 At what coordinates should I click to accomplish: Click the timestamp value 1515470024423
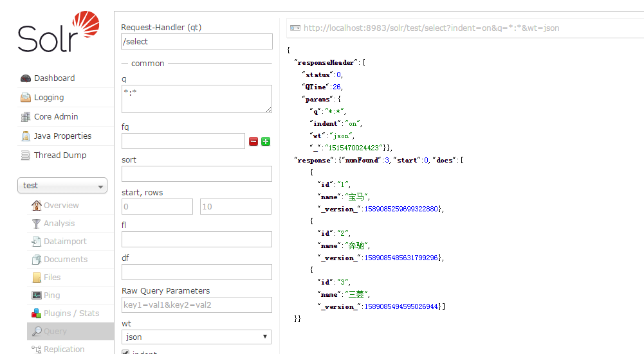pos(354,148)
